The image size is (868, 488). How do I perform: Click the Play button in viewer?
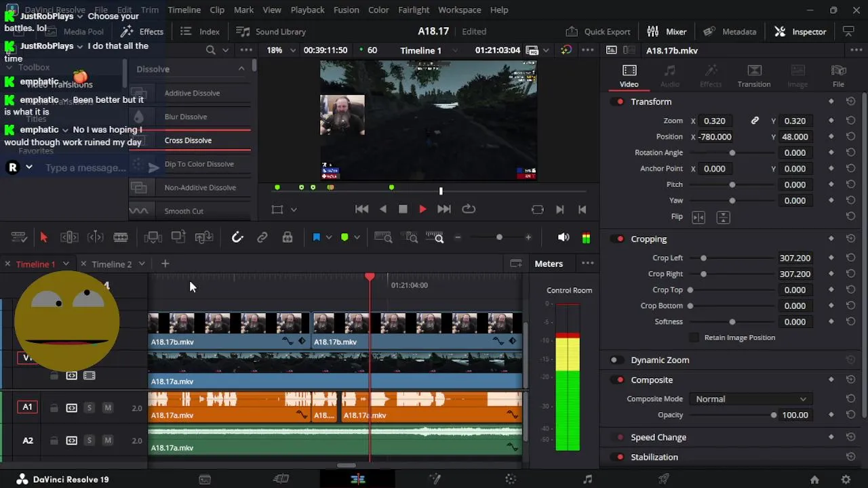click(x=422, y=209)
